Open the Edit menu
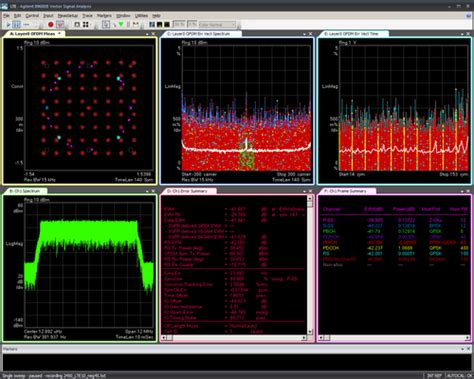Viewport: 474px width, 379px height. (17, 16)
